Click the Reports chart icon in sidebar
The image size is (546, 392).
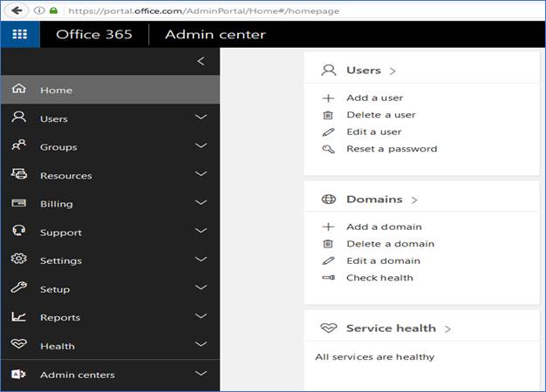click(x=19, y=316)
